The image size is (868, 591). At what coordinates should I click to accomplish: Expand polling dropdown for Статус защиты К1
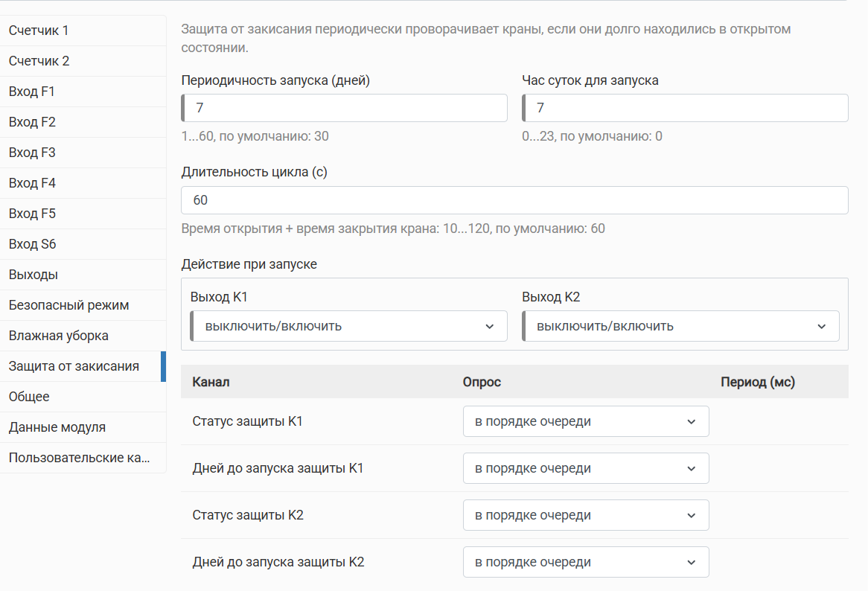pyautogui.click(x=586, y=421)
